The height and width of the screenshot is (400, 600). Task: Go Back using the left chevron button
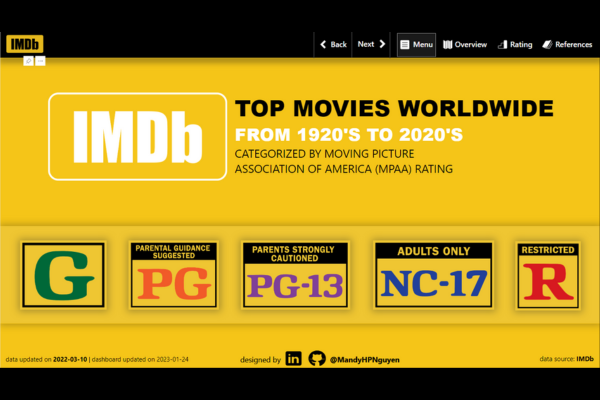333,44
